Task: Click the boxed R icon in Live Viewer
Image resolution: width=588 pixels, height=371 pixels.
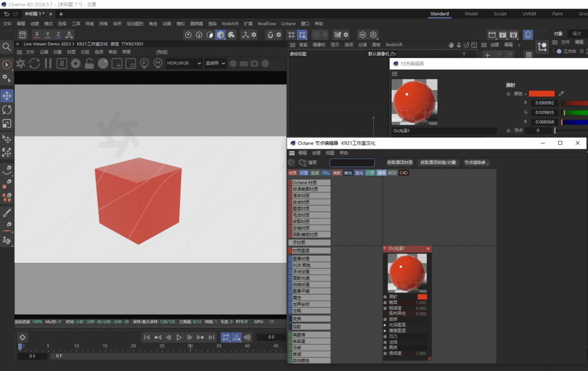Action: pyautogui.click(x=61, y=63)
